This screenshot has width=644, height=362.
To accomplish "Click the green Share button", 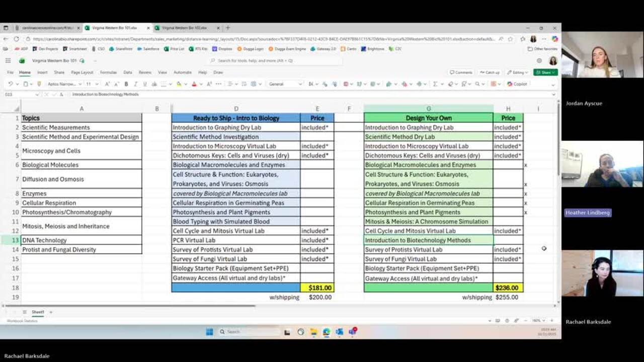I will 545,72.
